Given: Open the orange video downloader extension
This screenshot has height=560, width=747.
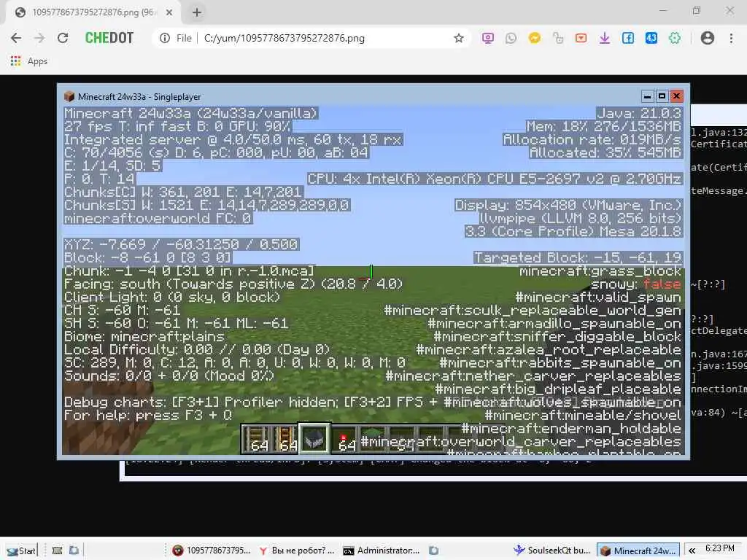Looking at the screenshot, I should click(581, 38).
